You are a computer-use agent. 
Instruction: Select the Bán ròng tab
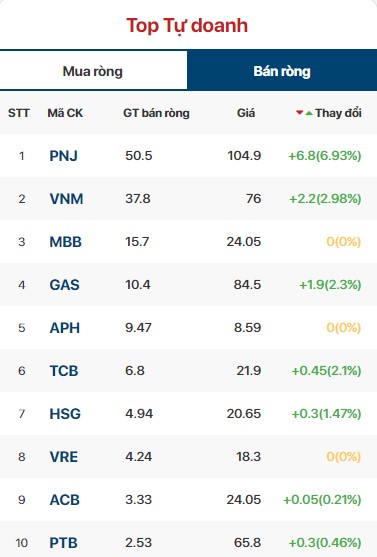[282, 71]
